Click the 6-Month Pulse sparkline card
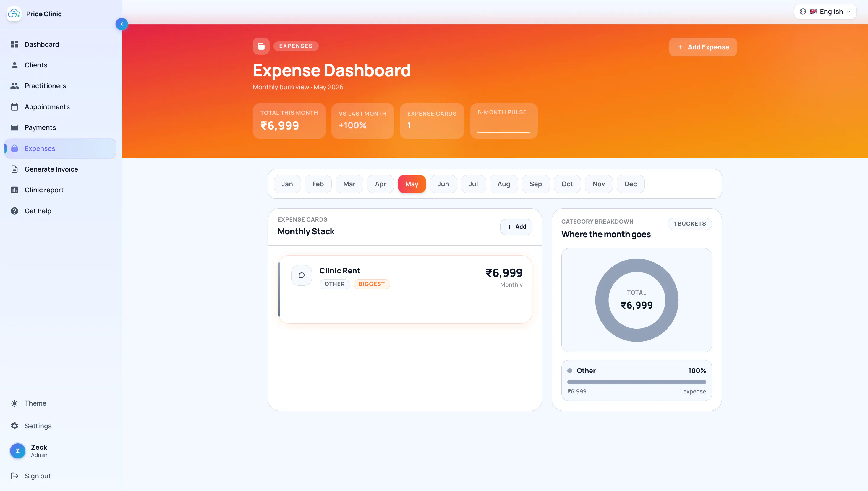This screenshot has width=868, height=491. point(504,121)
